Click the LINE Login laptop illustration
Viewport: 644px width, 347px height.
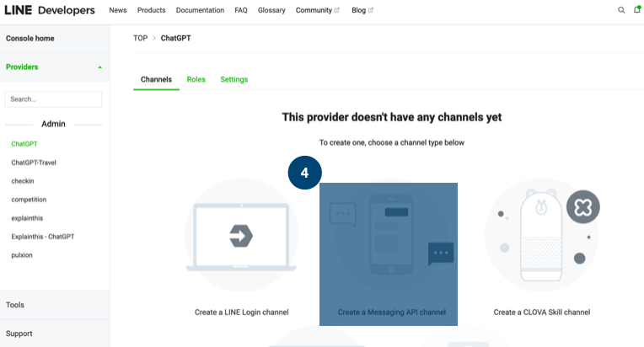tap(241, 235)
